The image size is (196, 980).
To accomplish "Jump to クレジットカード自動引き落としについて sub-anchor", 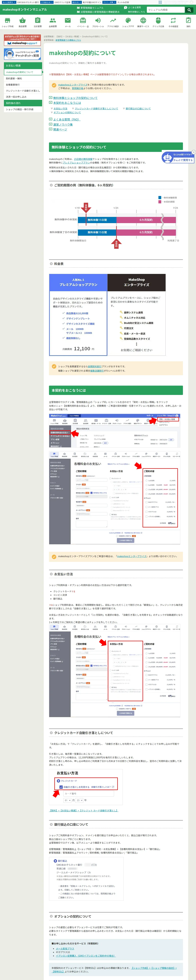I will 96,108.
